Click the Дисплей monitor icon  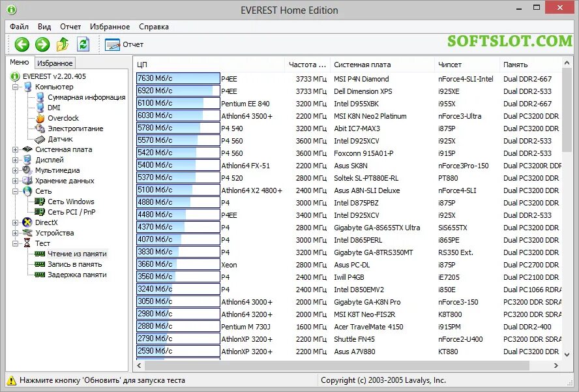(27, 160)
